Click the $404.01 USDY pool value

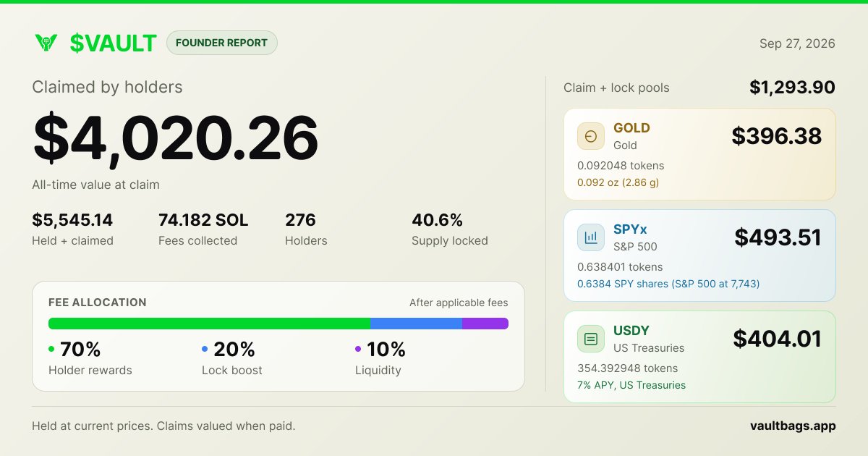(x=778, y=339)
